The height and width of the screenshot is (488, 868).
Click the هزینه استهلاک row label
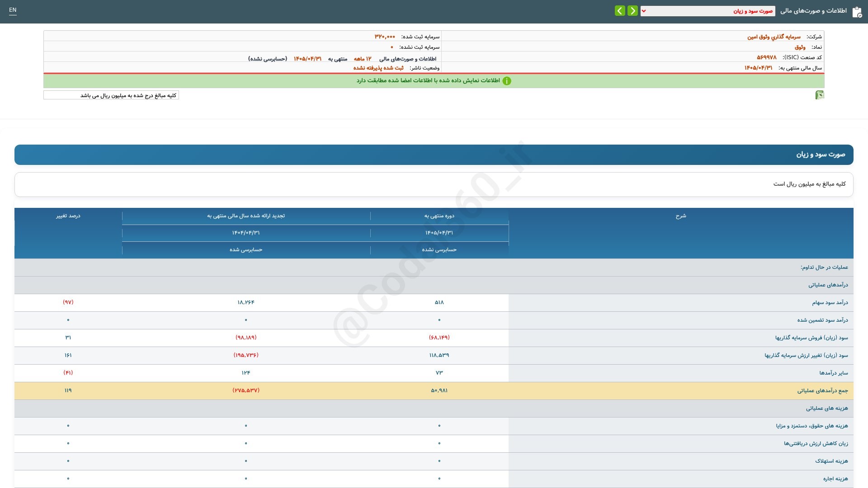point(831,461)
